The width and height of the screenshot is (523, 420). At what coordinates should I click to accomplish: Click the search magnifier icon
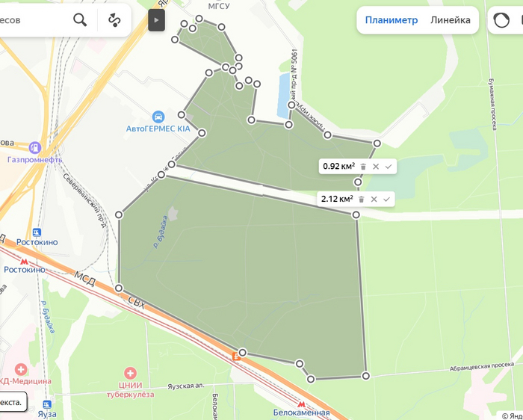[80, 20]
